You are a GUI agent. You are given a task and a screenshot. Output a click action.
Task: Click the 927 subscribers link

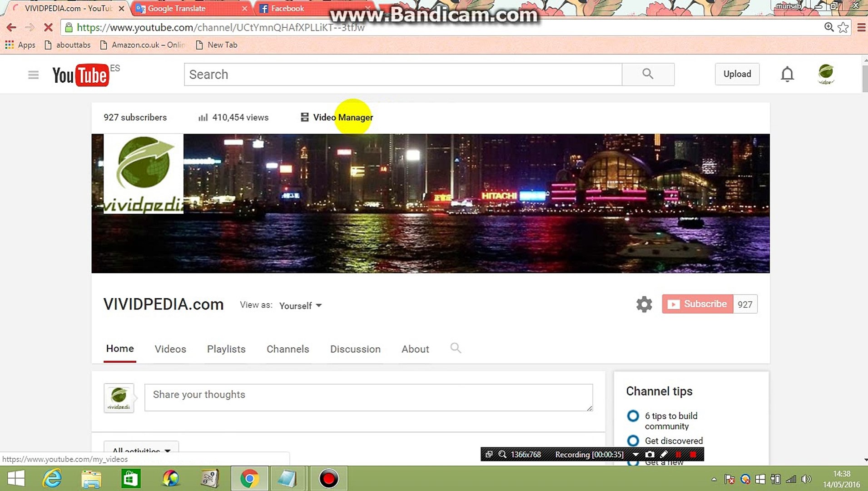tap(135, 117)
